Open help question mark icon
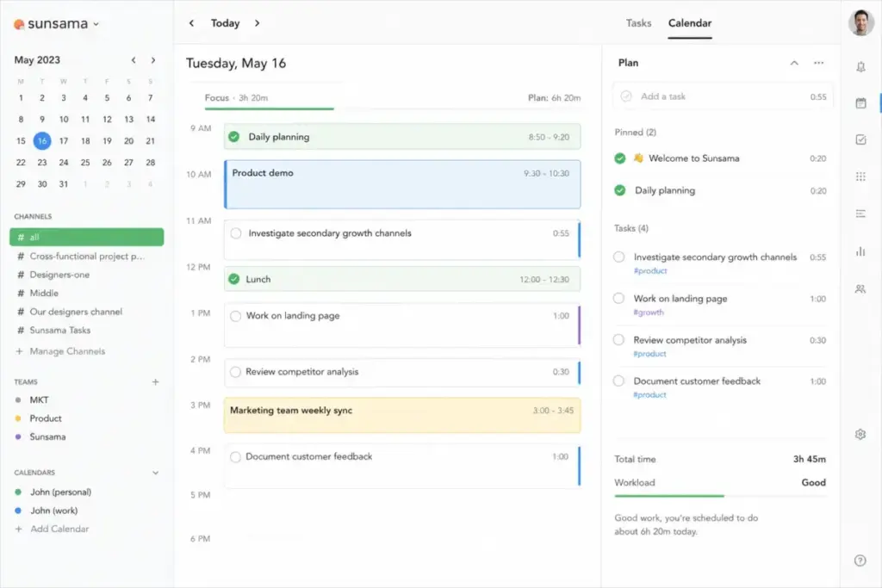882x588 pixels. pos(860,560)
